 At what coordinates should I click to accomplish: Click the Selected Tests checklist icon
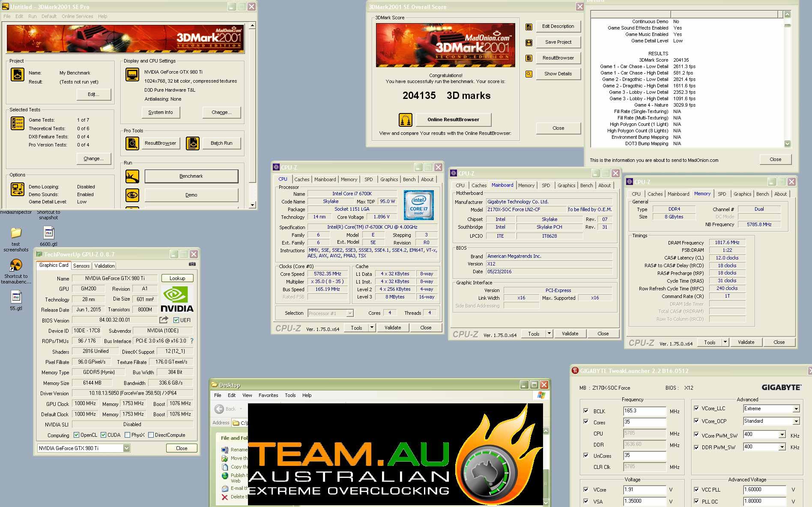(x=17, y=123)
